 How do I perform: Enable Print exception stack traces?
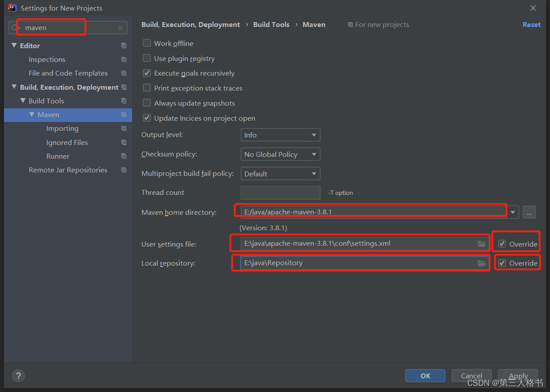click(147, 88)
